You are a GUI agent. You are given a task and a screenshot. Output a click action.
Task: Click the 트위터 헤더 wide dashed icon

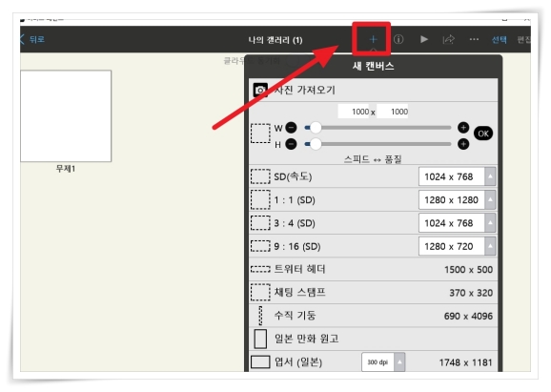click(260, 269)
